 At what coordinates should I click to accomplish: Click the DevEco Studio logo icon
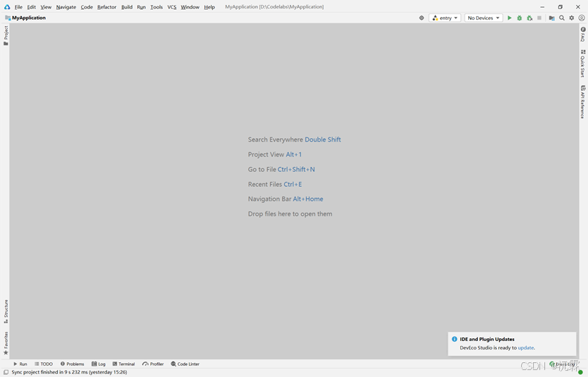[7, 7]
